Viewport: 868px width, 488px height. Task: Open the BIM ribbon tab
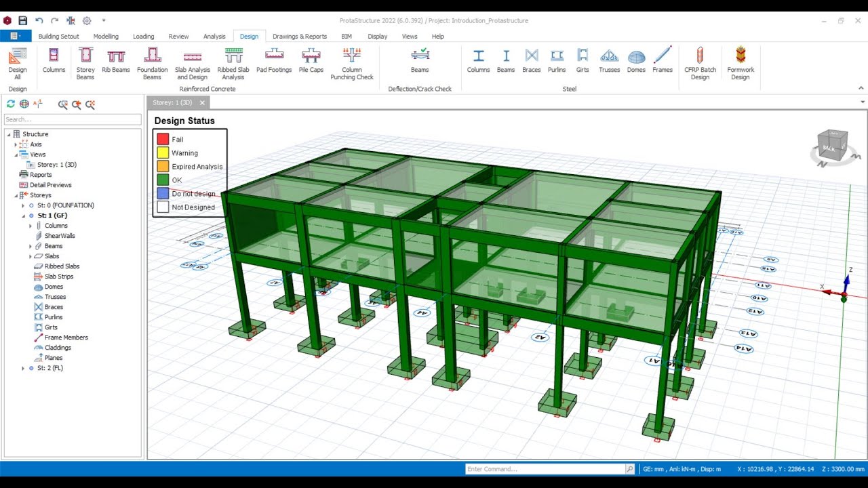[x=347, y=37]
